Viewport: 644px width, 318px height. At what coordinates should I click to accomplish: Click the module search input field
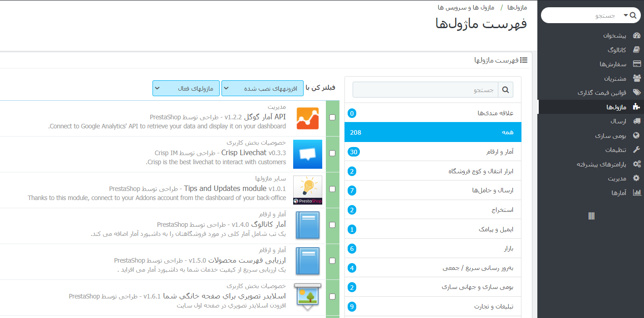click(426, 90)
